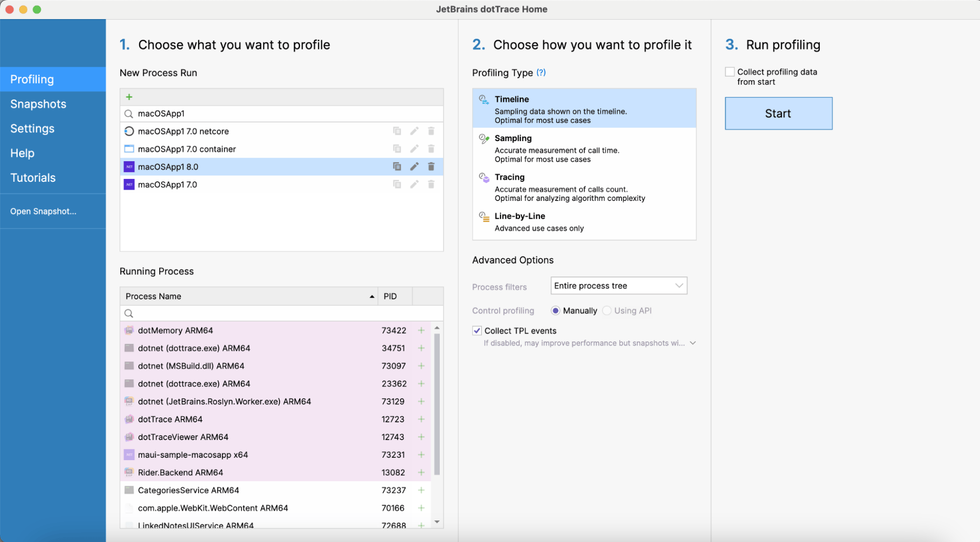
Task: Click pencil edit icon for macOSApp1 8.0
Action: 414,167
